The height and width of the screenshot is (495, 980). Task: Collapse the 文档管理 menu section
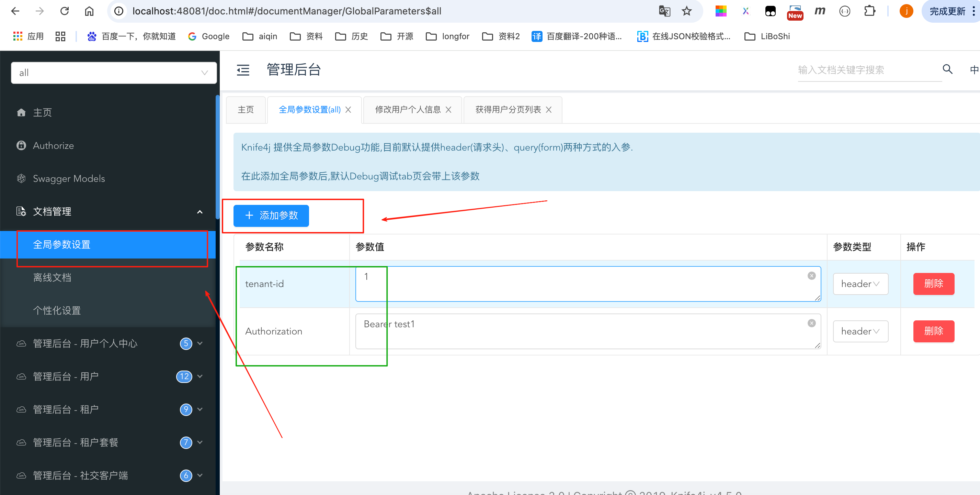[200, 212]
